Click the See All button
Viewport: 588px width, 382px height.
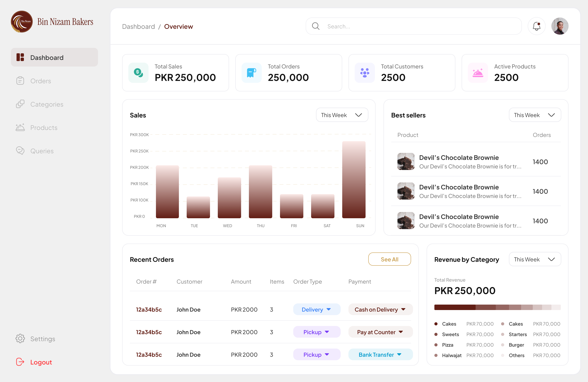[x=389, y=259]
